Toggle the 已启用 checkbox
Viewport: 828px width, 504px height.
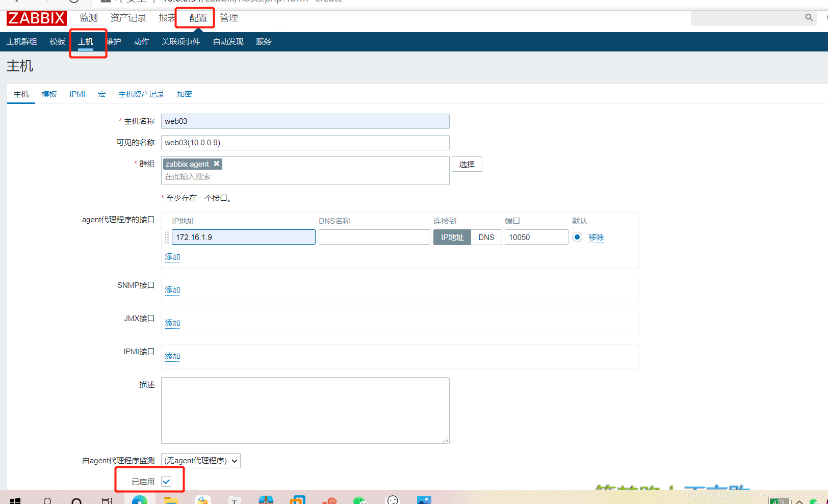[x=166, y=482]
